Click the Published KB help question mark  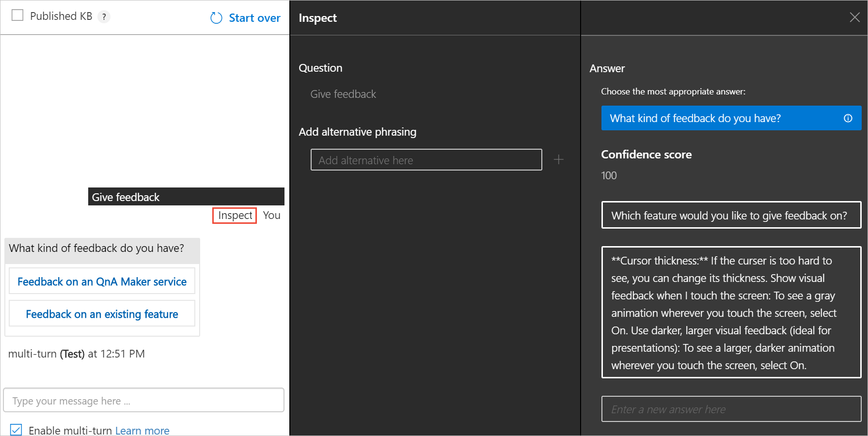point(104,17)
